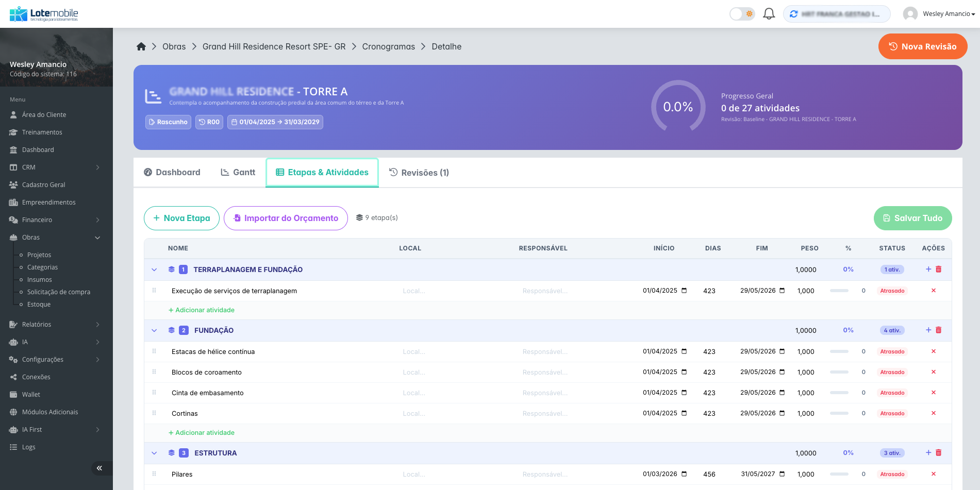Click the Rascunho status badge
The image size is (980, 490).
pyautogui.click(x=168, y=122)
